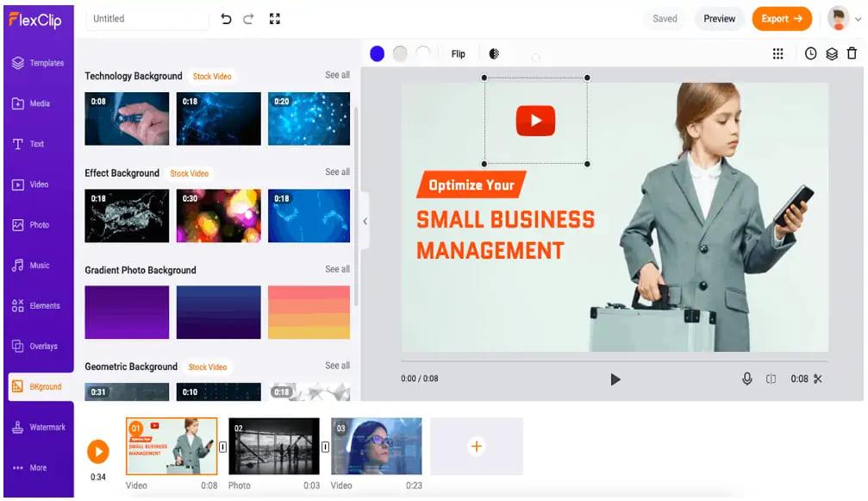The width and height of the screenshot is (868, 501).
Task: Click the Preview button
Action: 719,19
